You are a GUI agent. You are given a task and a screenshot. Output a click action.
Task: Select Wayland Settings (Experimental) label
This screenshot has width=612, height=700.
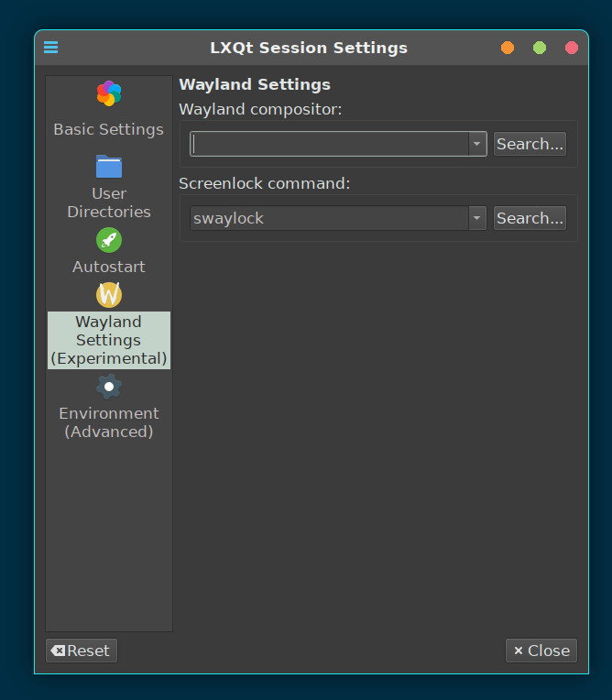pyautogui.click(x=109, y=340)
